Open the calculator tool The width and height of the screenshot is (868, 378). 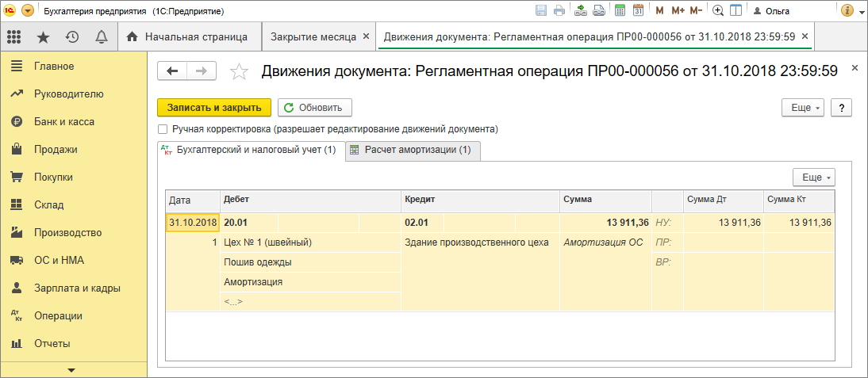[619, 11]
